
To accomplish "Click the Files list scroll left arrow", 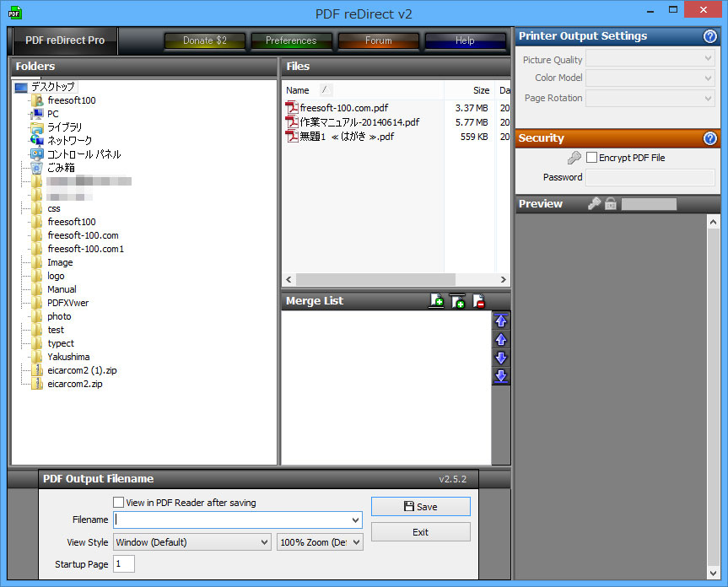I will (x=289, y=280).
